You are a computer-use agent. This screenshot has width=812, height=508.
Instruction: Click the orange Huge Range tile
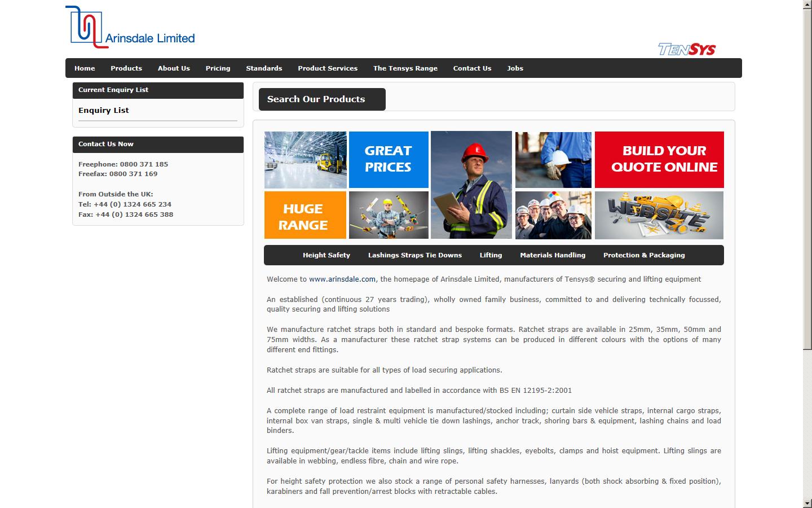tap(305, 215)
